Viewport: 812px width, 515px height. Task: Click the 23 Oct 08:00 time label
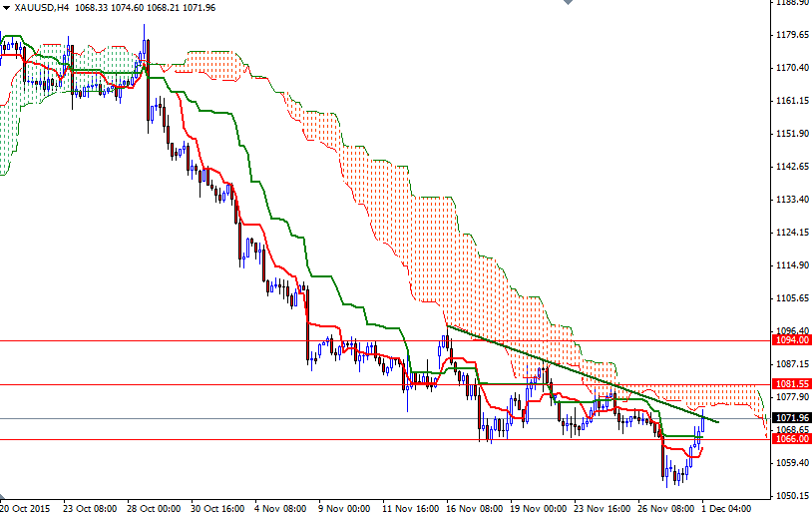coord(90,509)
